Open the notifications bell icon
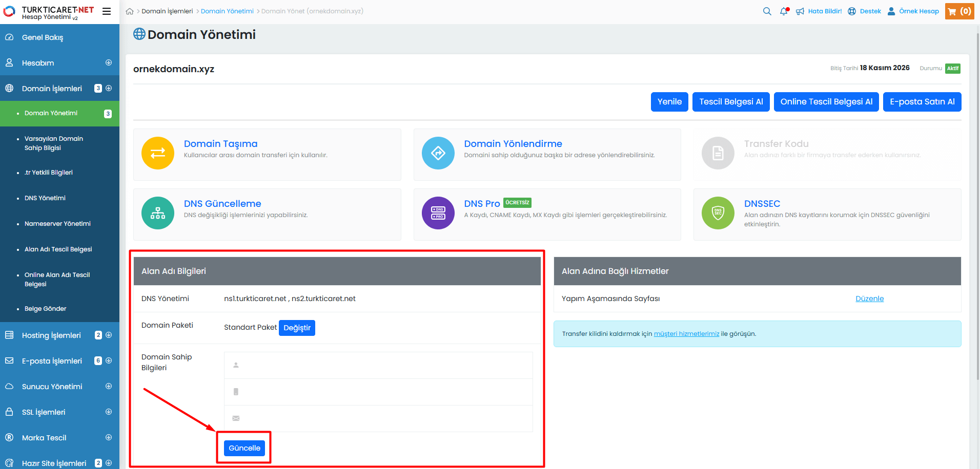 (784, 11)
